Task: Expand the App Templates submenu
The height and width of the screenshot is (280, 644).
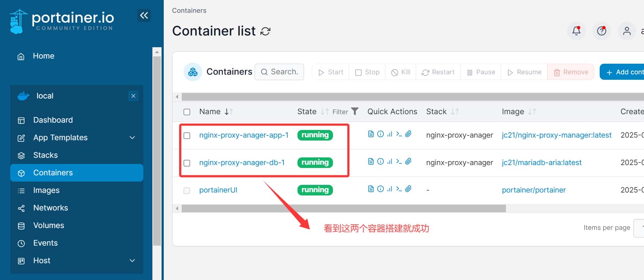Action: coord(132,138)
